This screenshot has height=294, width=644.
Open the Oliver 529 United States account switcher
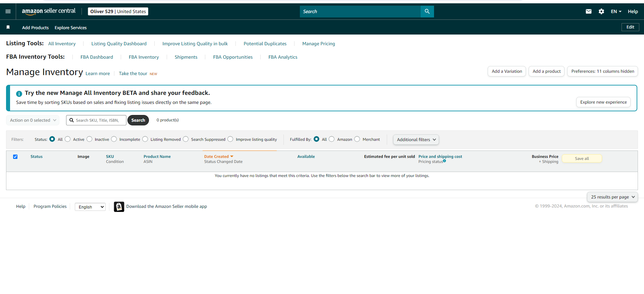coord(118,11)
